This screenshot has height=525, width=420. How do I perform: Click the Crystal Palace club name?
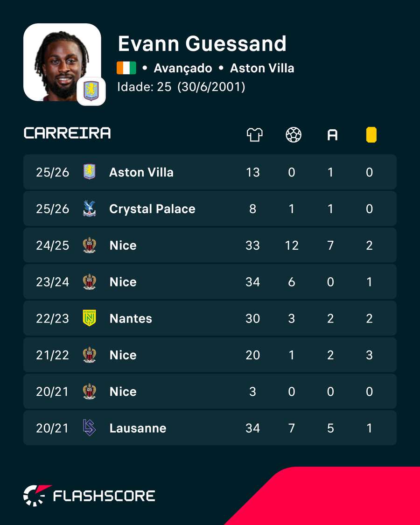(153, 209)
